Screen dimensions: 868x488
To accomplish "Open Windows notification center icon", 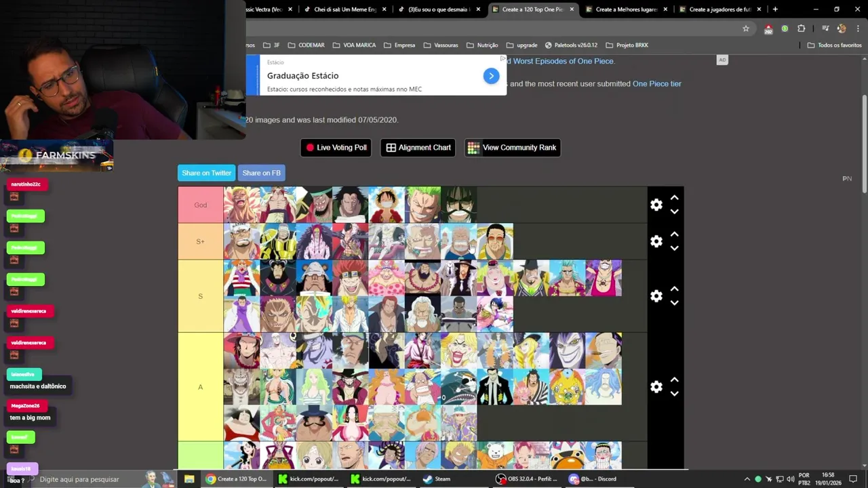I will click(853, 479).
